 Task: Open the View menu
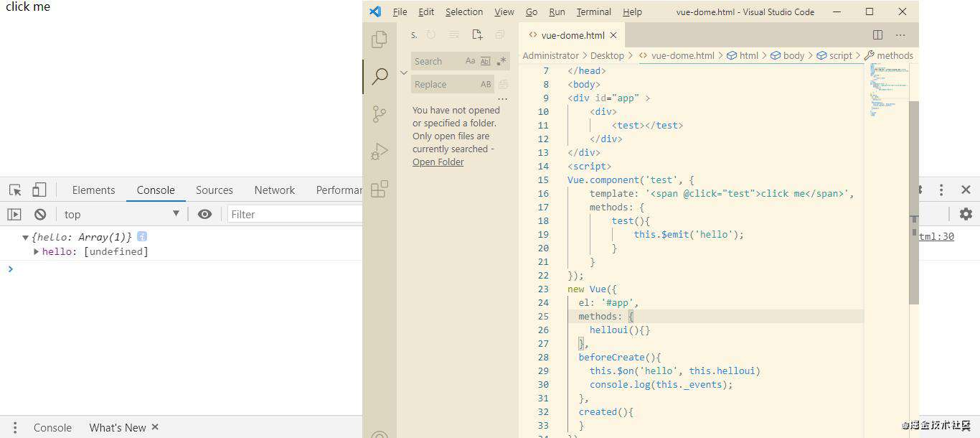(x=504, y=11)
